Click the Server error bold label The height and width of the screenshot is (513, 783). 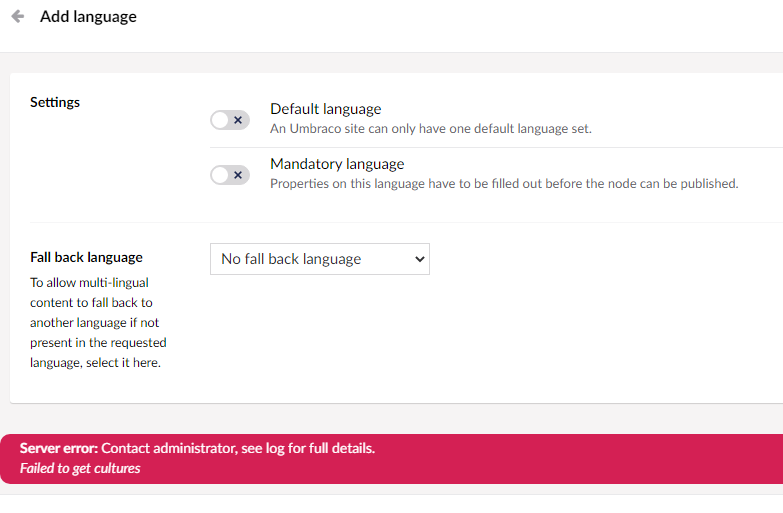59,449
